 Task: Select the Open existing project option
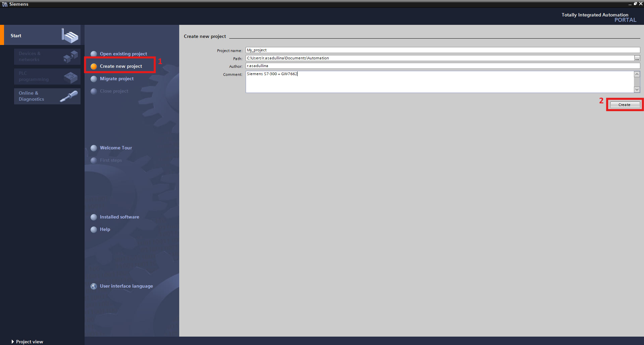click(123, 54)
